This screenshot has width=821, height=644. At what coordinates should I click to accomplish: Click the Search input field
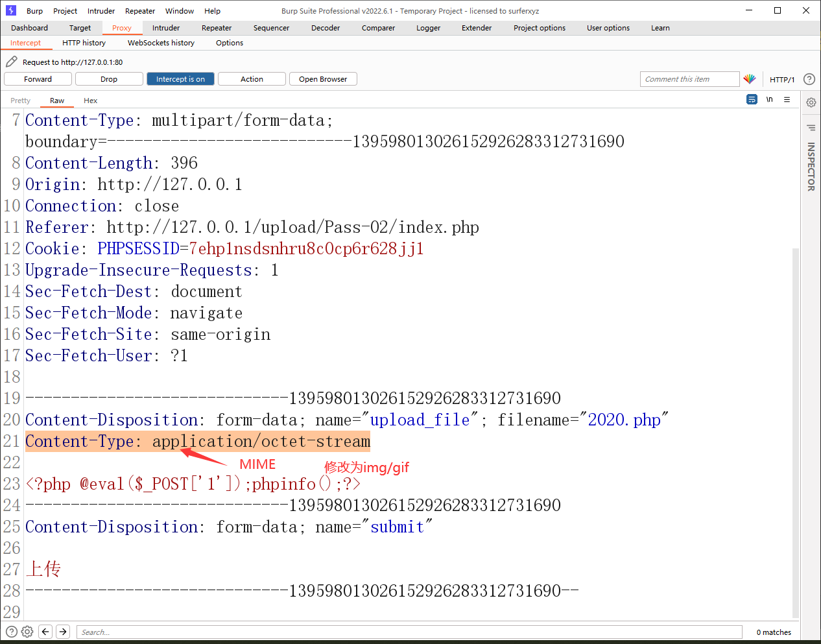[409, 632]
